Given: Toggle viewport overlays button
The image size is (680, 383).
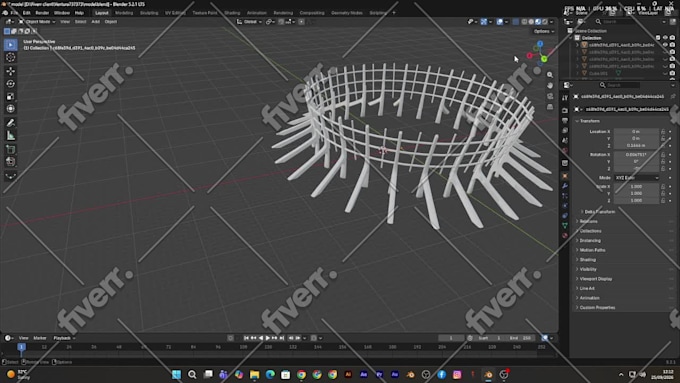Looking at the screenshot, I should pyautogui.click(x=500, y=22).
